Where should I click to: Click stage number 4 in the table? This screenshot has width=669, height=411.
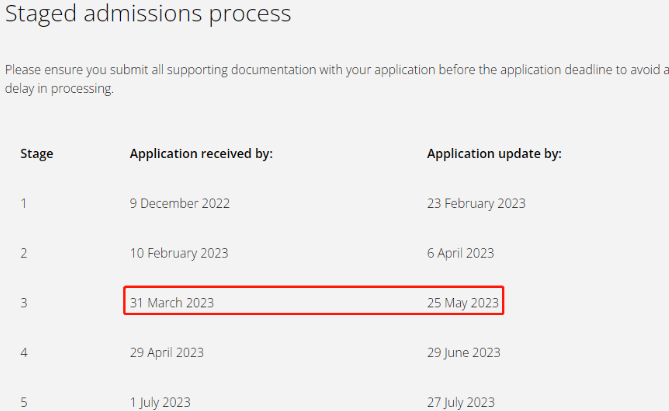coord(24,352)
